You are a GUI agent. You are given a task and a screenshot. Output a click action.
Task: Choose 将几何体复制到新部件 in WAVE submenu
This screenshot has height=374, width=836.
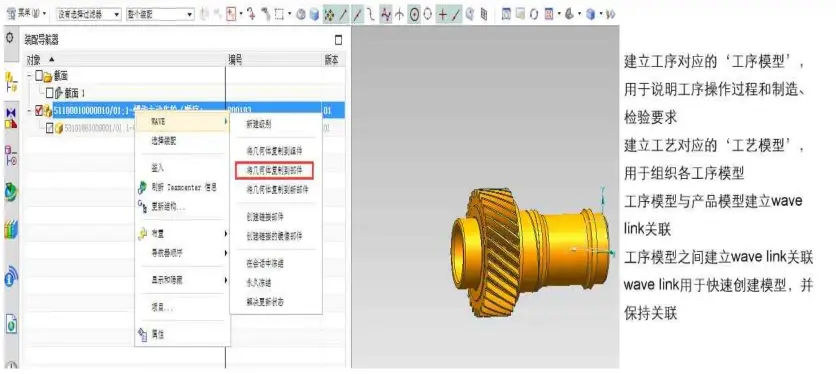tap(276, 190)
